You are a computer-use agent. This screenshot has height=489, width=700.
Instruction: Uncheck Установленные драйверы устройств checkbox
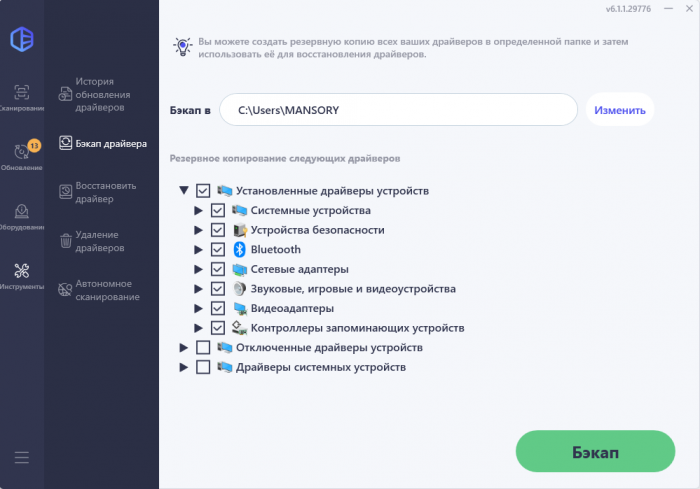point(203,191)
